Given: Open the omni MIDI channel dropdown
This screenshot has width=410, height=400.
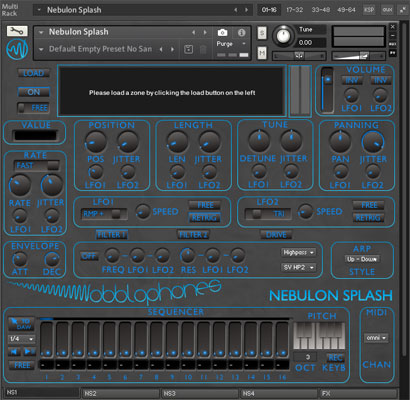Looking at the screenshot, I should (x=376, y=338).
